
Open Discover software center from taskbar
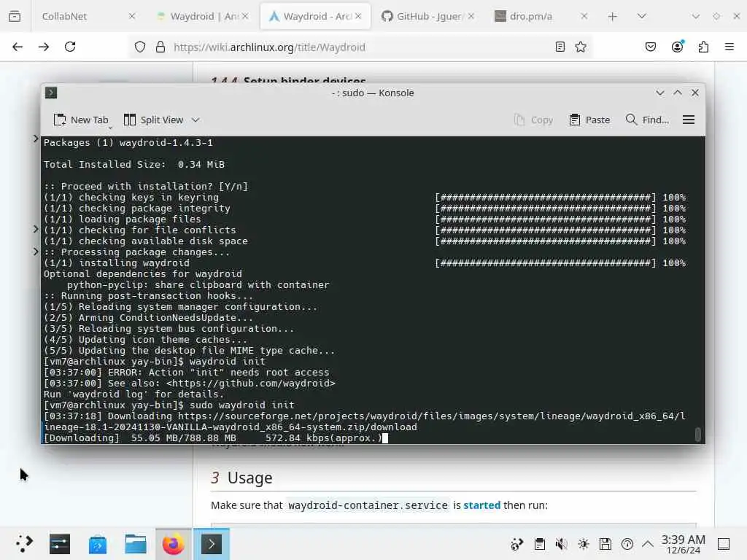[98, 544]
